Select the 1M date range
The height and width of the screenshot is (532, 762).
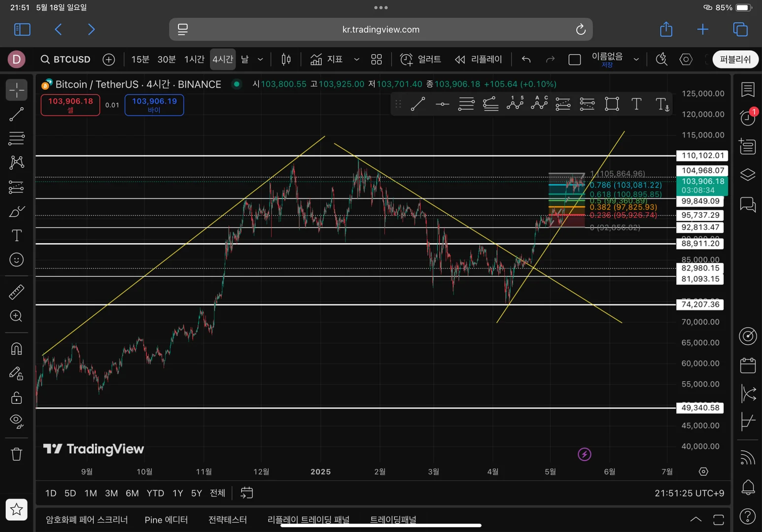point(91,493)
